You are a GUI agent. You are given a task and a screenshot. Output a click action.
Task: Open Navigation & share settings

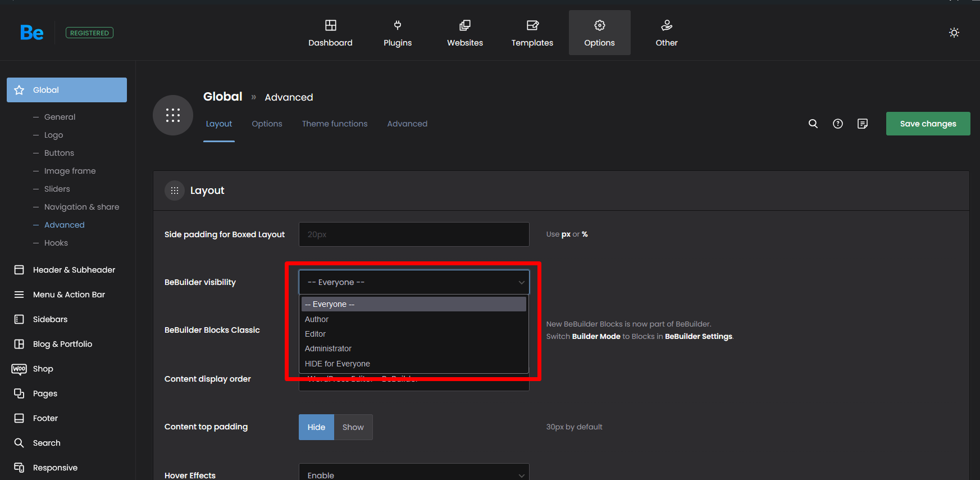point(81,207)
